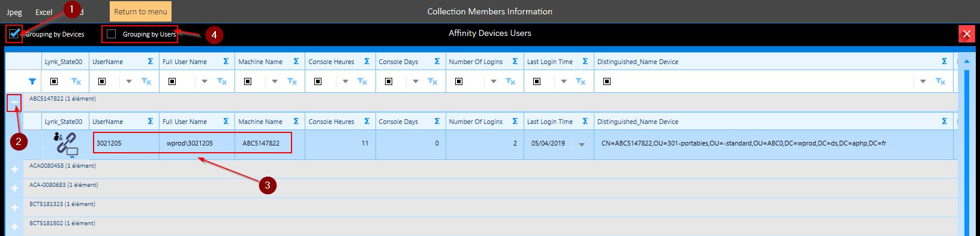The height and width of the screenshot is (236, 980).
Task: Open the Full User Name filter dropdown arrow
Action: pos(205,81)
